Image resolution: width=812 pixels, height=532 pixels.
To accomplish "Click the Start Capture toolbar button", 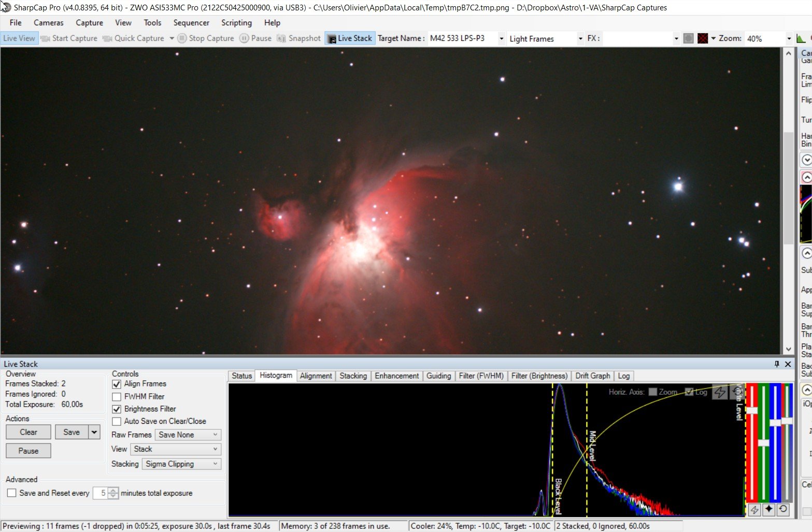I will coord(69,38).
